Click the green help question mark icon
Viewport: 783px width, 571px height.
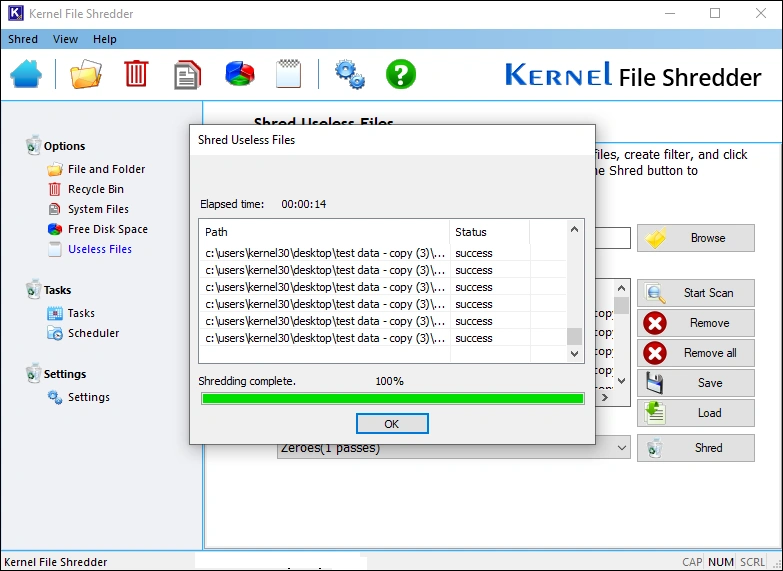click(400, 75)
